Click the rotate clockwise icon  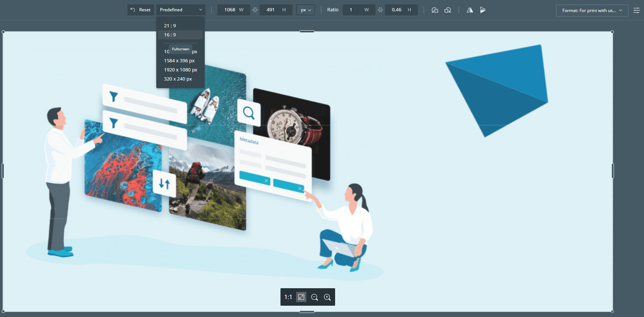pos(448,10)
